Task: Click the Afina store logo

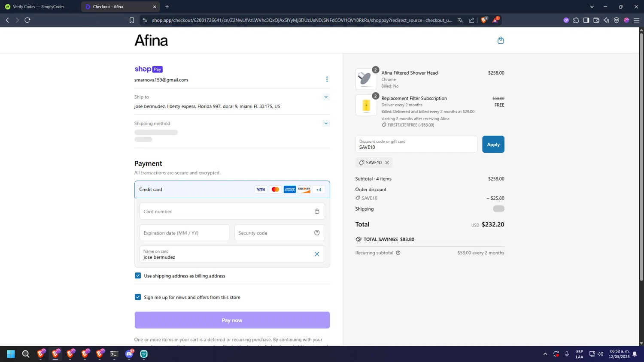Action: pos(151,40)
